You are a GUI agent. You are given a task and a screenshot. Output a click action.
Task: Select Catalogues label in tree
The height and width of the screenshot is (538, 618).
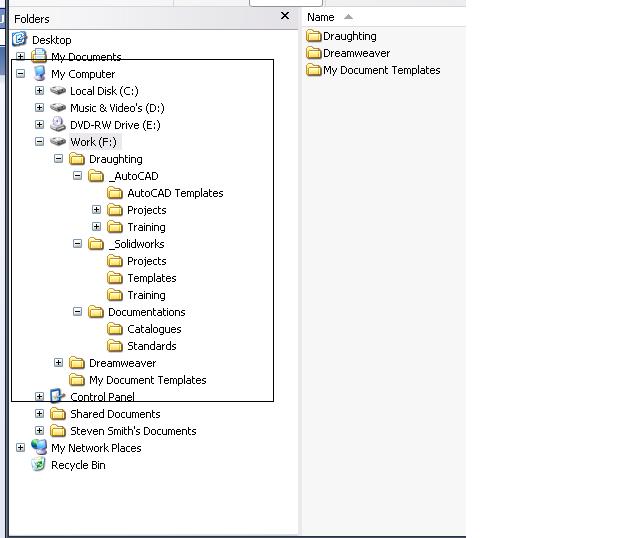[x=154, y=329]
